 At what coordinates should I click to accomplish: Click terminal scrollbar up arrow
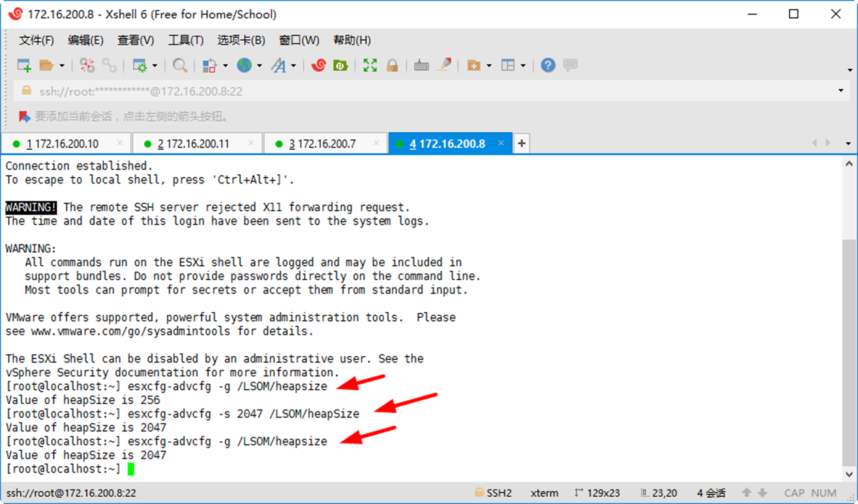tap(849, 164)
